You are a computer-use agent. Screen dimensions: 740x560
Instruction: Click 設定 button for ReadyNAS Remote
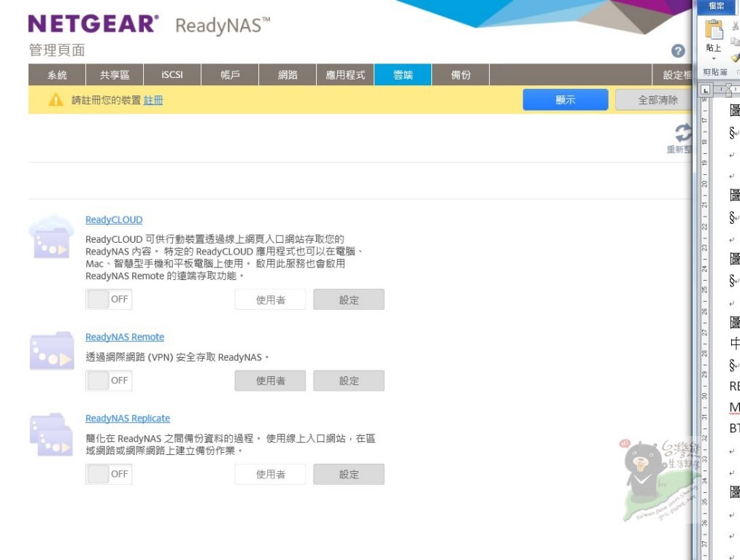pyautogui.click(x=349, y=381)
